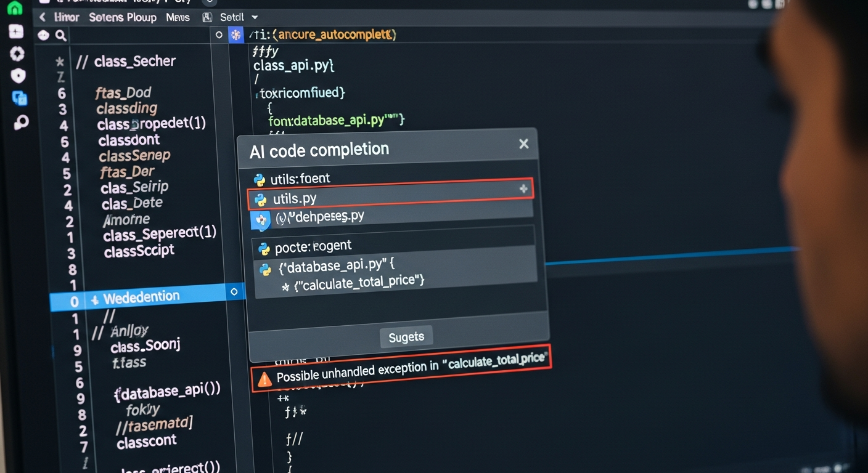Expand the Setdl dropdown arrow

[x=255, y=17]
